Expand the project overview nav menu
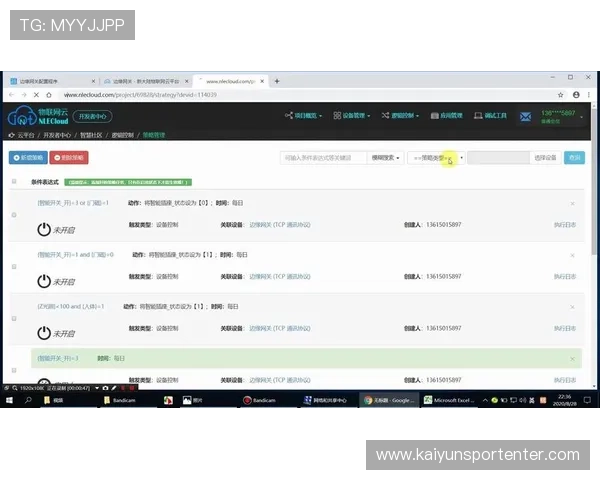 tap(303, 115)
